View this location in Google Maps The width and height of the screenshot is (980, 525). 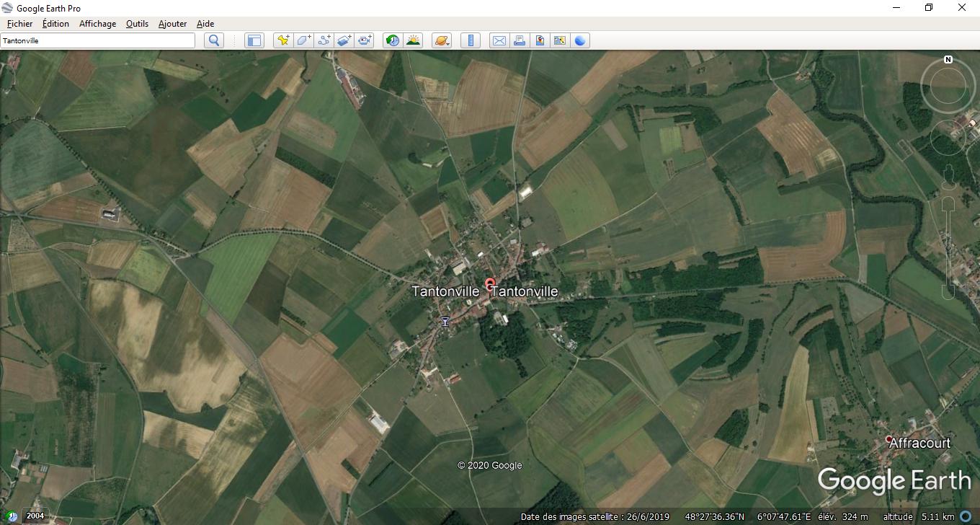click(559, 40)
